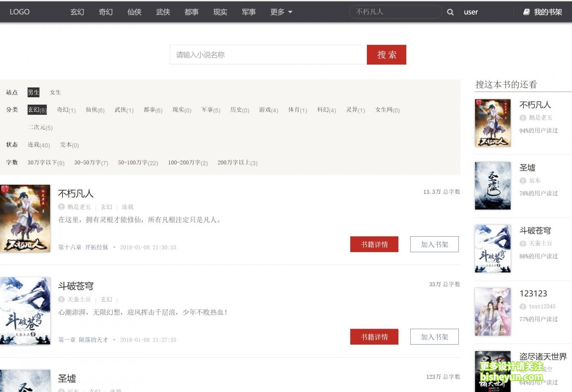Click sidebar 斗破苍穹 cover thumbnail
The width and height of the screenshot is (572, 392).
pos(493,249)
